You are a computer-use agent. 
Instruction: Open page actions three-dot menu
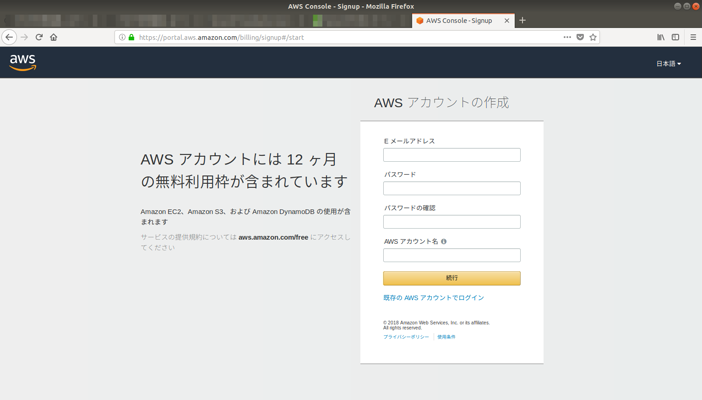567,37
